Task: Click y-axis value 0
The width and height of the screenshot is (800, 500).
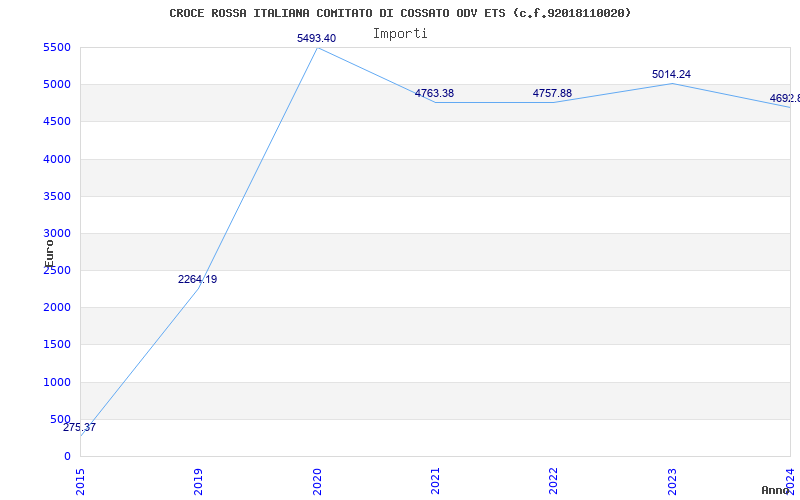Action: (67, 456)
